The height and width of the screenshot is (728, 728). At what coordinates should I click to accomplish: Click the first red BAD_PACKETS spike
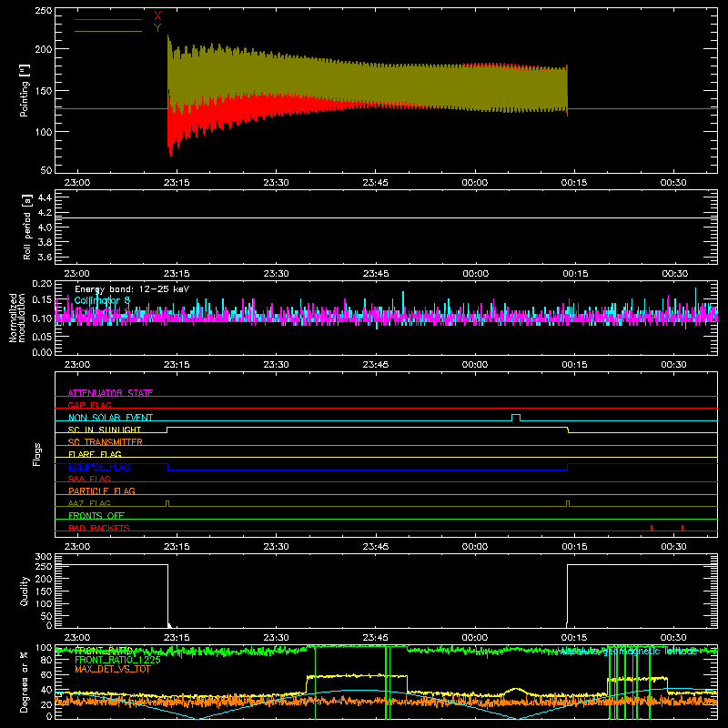pyautogui.click(x=652, y=528)
